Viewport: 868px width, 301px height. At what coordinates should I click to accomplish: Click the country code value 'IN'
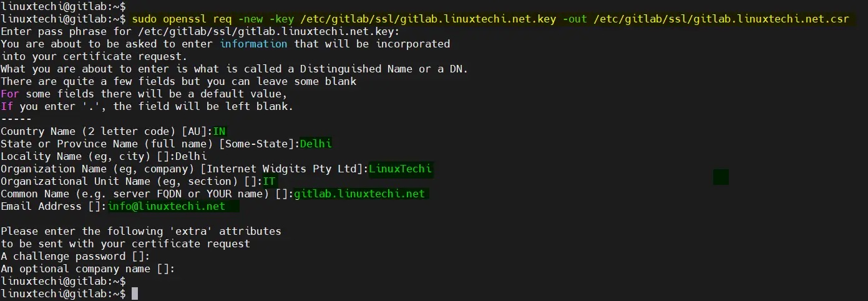[219, 131]
